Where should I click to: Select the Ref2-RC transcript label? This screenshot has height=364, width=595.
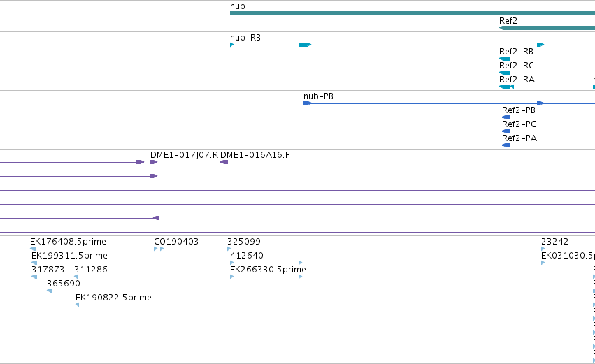click(517, 66)
